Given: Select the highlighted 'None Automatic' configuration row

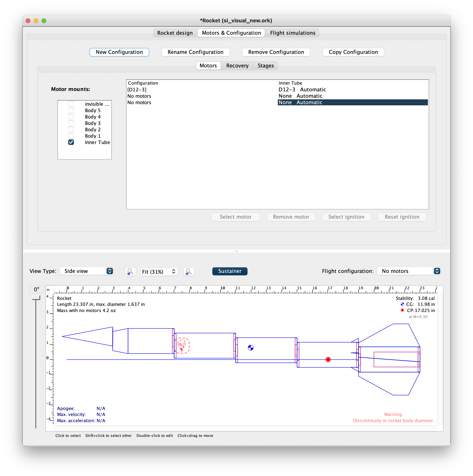Looking at the screenshot, I should coord(321,102).
